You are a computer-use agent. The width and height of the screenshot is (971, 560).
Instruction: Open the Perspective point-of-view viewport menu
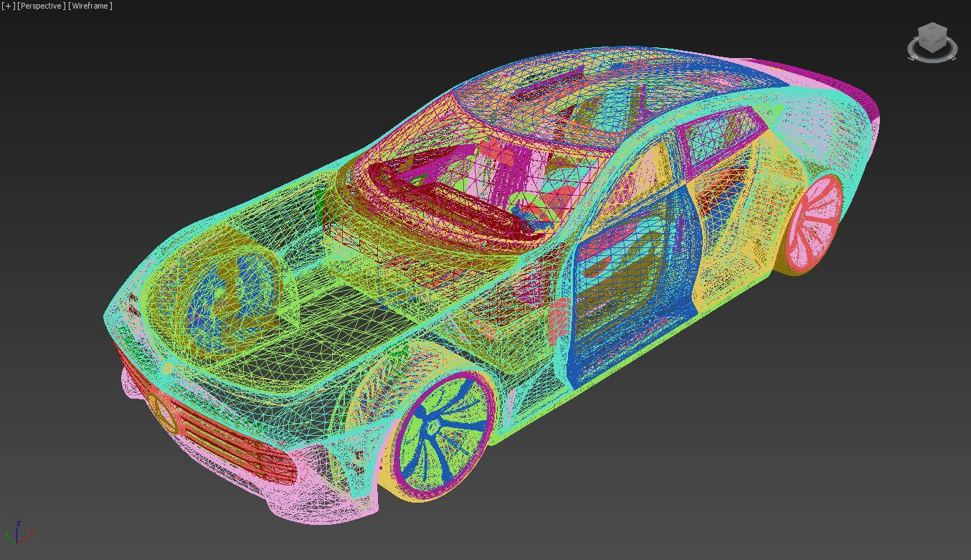42,6
